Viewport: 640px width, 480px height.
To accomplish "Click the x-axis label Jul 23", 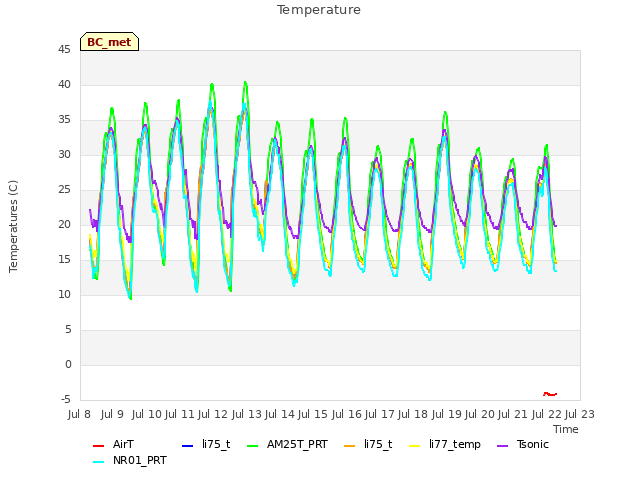I will click(580, 414).
